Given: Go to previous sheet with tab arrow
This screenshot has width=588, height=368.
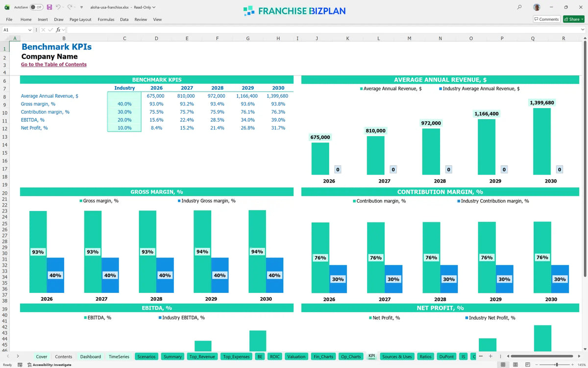Looking at the screenshot, I should click(8, 356).
